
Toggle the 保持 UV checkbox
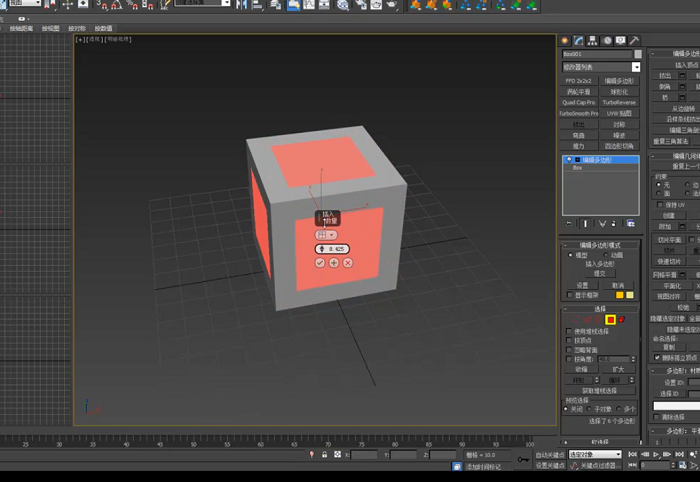click(x=660, y=205)
